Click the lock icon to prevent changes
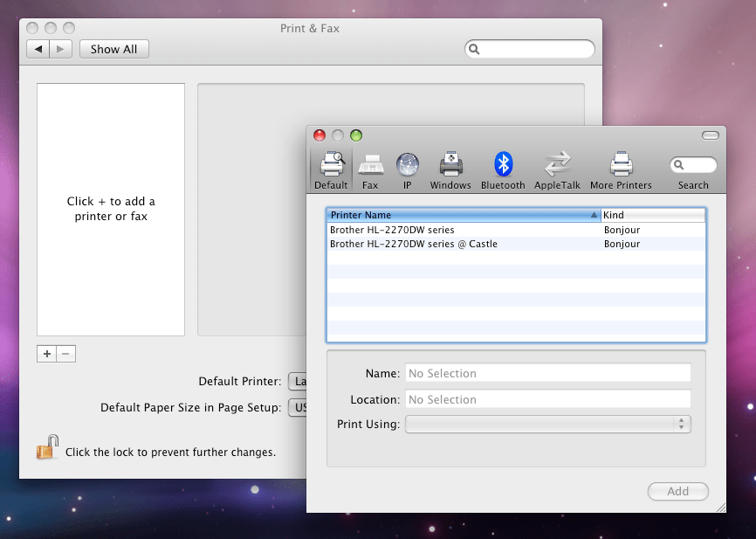 (47, 448)
